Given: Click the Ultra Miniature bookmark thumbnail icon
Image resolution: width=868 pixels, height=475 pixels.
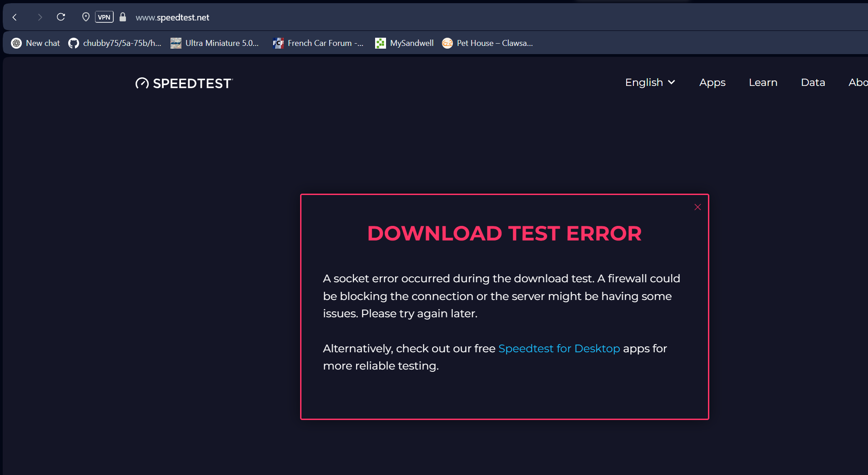Looking at the screenshot, I should point(176,43).
